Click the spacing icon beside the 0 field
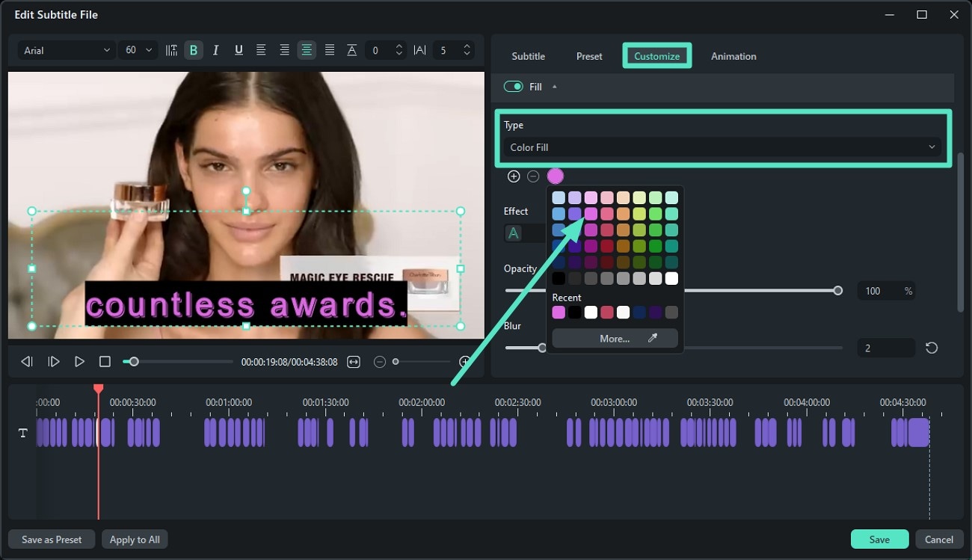This screenshot has height=560, width=972. tap(351, 50)
